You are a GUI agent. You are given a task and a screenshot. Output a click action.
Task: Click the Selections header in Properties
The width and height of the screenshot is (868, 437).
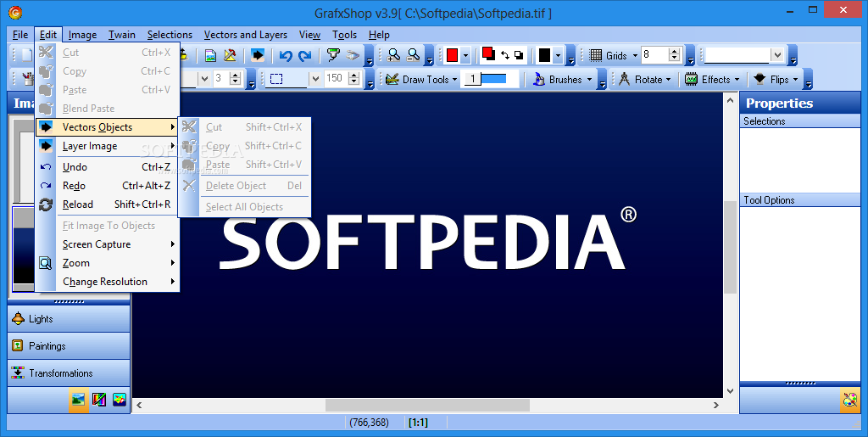pyautogui.click(x=800, y=120)
